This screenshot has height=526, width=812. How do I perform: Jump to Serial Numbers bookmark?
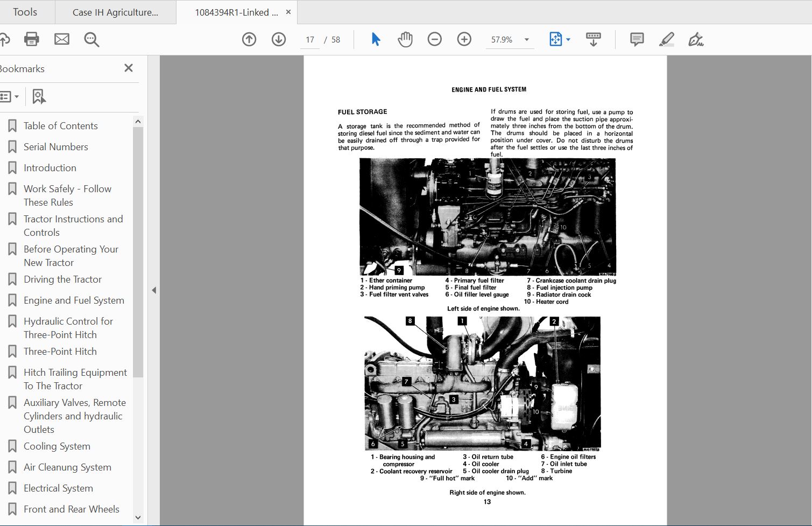click(56, 147)
